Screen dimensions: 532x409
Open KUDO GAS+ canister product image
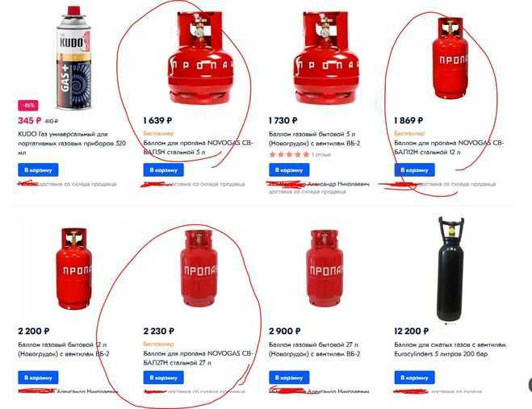(x=73, y=57)
